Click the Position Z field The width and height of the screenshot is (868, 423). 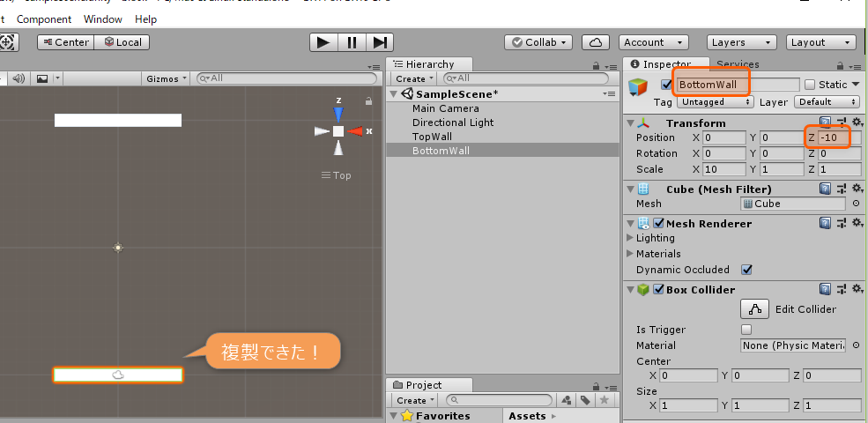click(840, 137)
